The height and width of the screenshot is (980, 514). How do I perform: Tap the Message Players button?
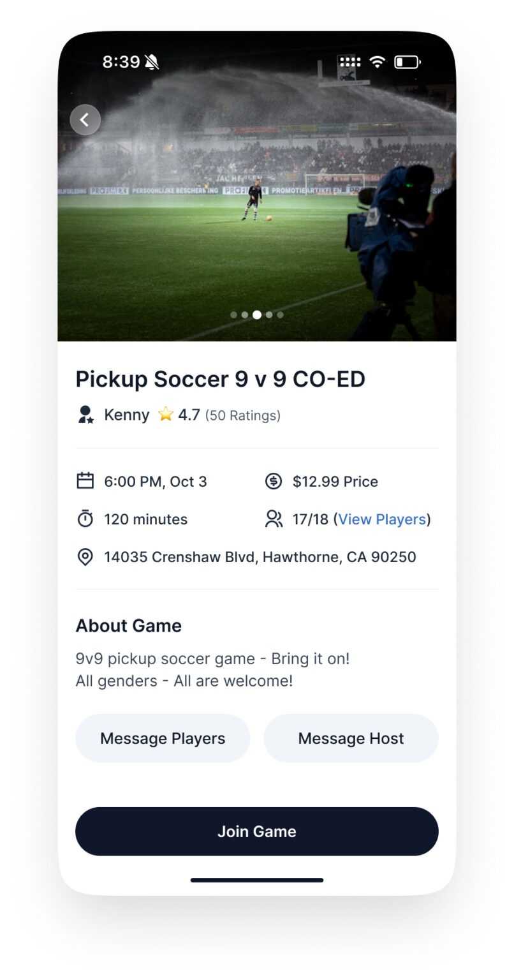click(x=163, y=738)
